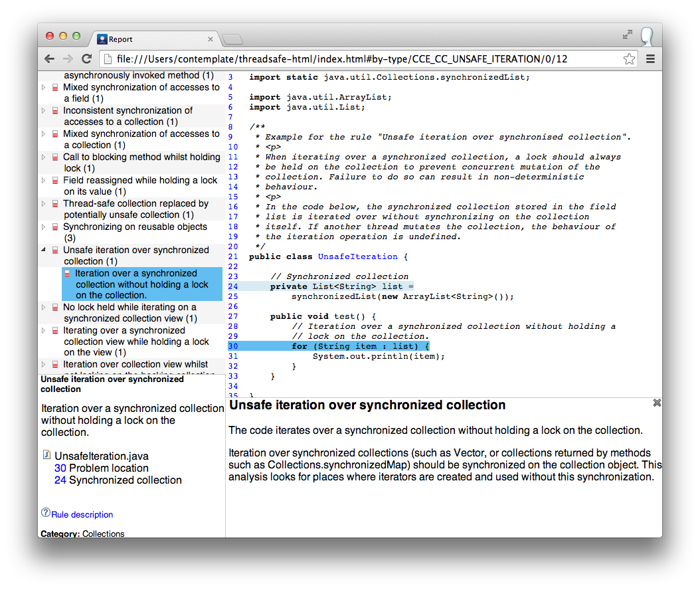Select 'asynchronously invoked method (1)' entry
The width and height of the screenshot is (700, 590).
pyautogui.click(x=139, y=76)
